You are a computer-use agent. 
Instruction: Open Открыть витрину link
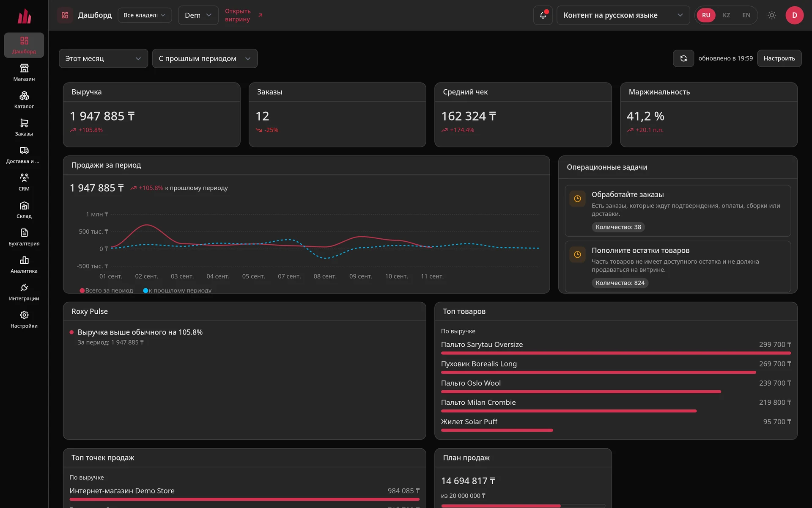click(x=238, y=15)
